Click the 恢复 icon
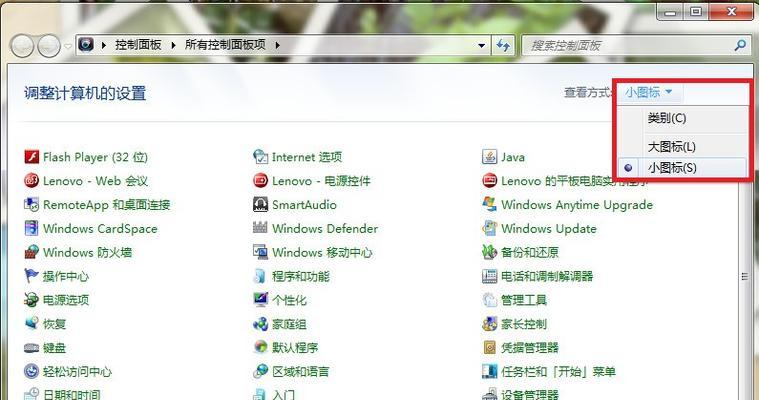Image resolution: width=759 pixels, height=400 pixels. pyautogui.click(x=31, y=323)
